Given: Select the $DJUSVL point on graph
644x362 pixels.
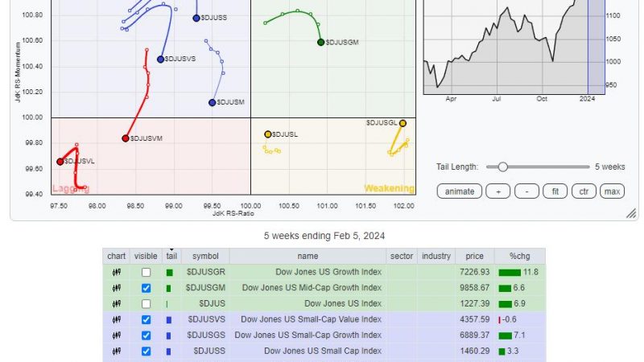Looking at the screenshot, I should click(60, 162).
